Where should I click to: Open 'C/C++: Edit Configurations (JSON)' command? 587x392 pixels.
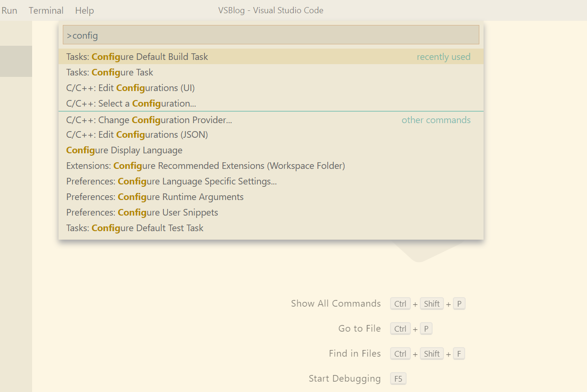pyautogui.click(x=137, y=134)
